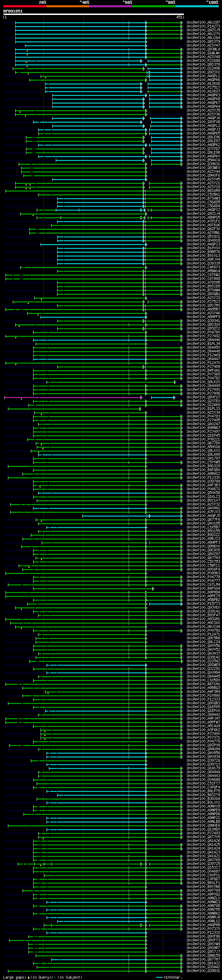
Task: Pick the UniRef100_B9RN67 hit name
Action: pyautogui.click(x=203, y=428)
